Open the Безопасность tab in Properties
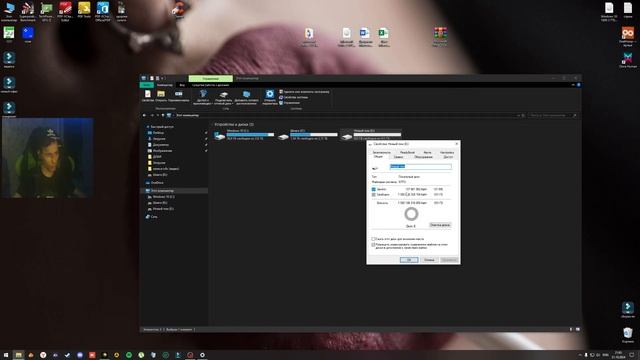 tap(381, 152)
